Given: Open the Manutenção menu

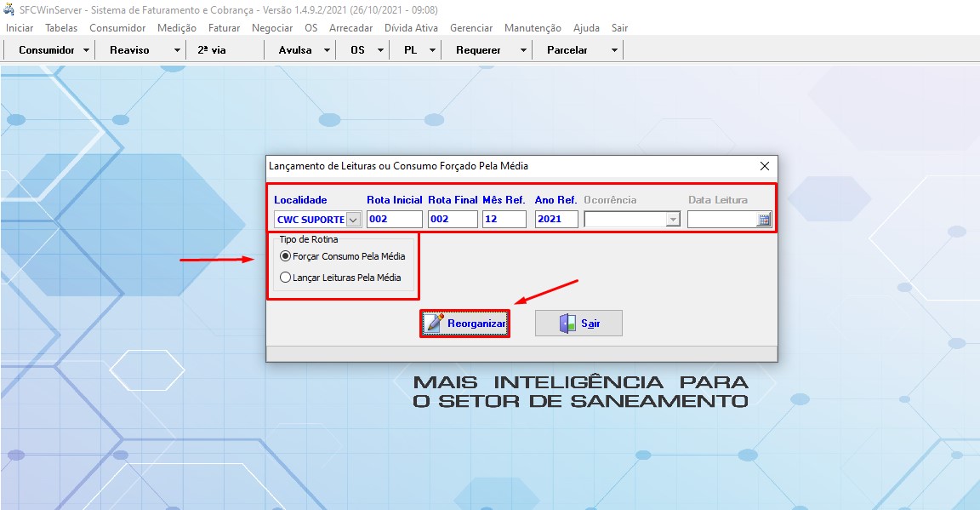Looking at the screenshot, I should click(533, 28).
